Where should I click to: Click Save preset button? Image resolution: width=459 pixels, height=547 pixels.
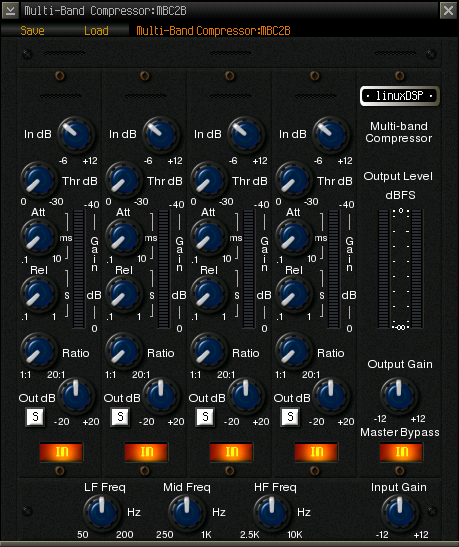(32, 31)
